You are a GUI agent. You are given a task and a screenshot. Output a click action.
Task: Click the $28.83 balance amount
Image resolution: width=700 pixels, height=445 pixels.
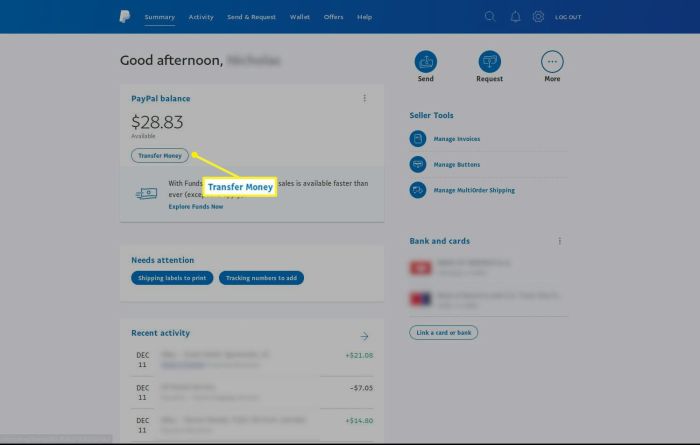[157, 122]
